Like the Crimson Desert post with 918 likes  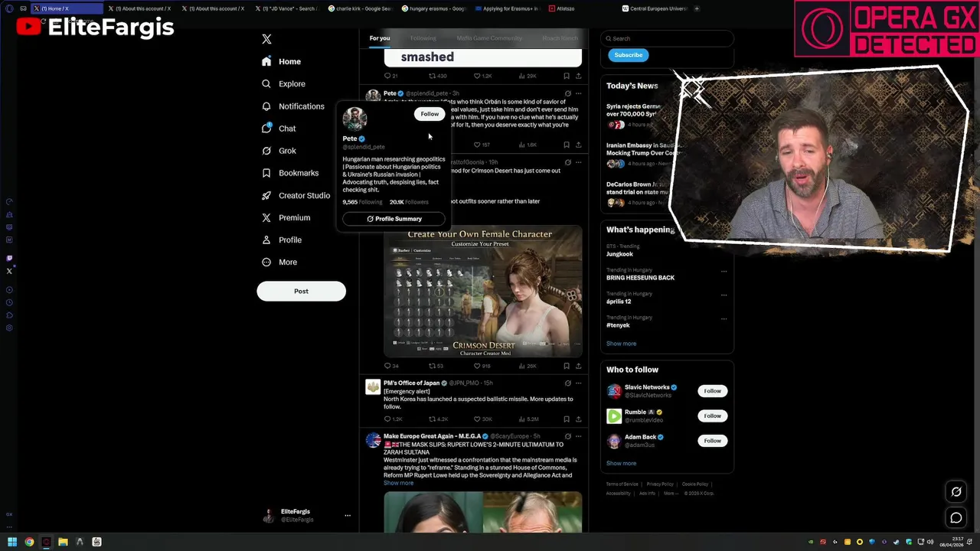482,366
